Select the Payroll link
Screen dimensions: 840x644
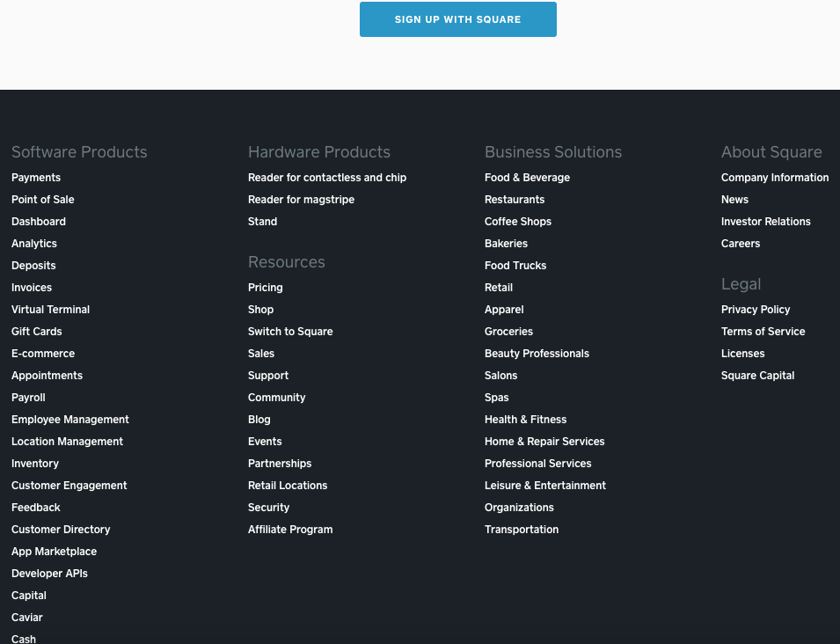click(x=28, y=397)
